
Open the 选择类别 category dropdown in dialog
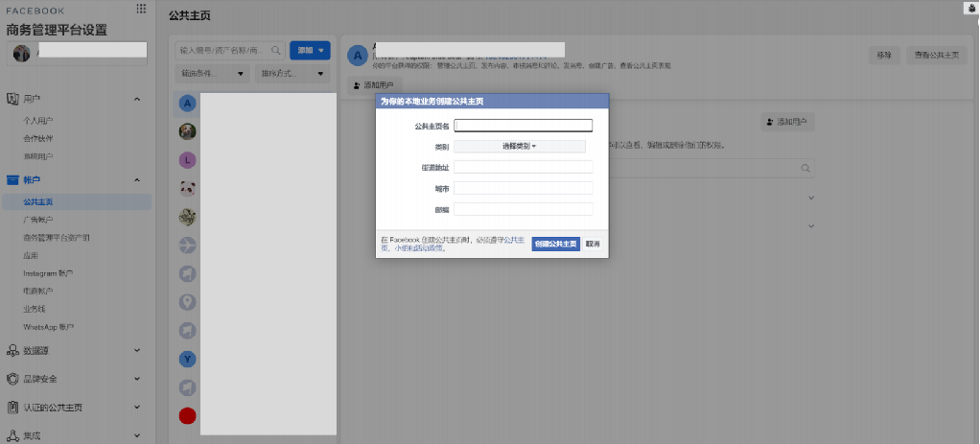tap(520, 147)
